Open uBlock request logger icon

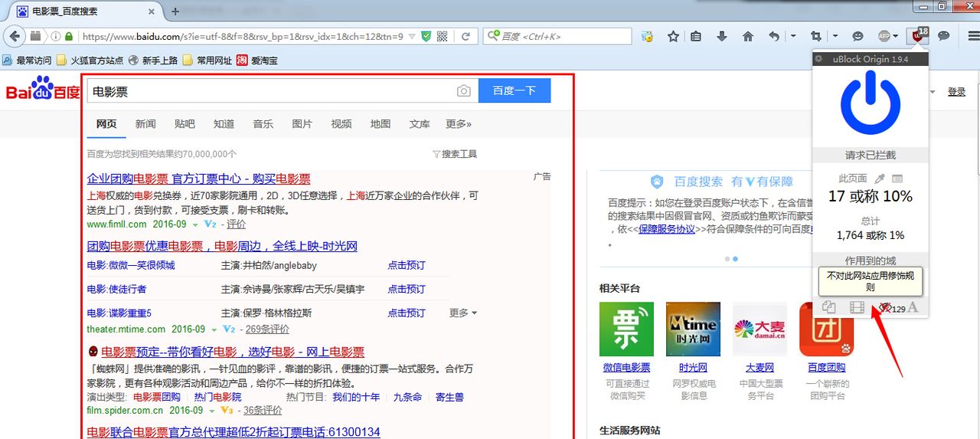pyautogui.click(x=898, y=179)
